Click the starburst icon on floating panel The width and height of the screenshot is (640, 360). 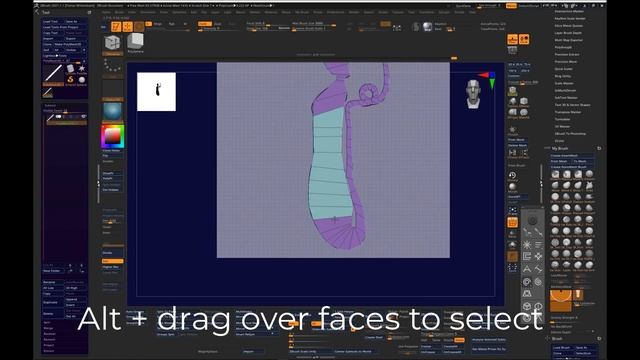[x=527, y=245]
